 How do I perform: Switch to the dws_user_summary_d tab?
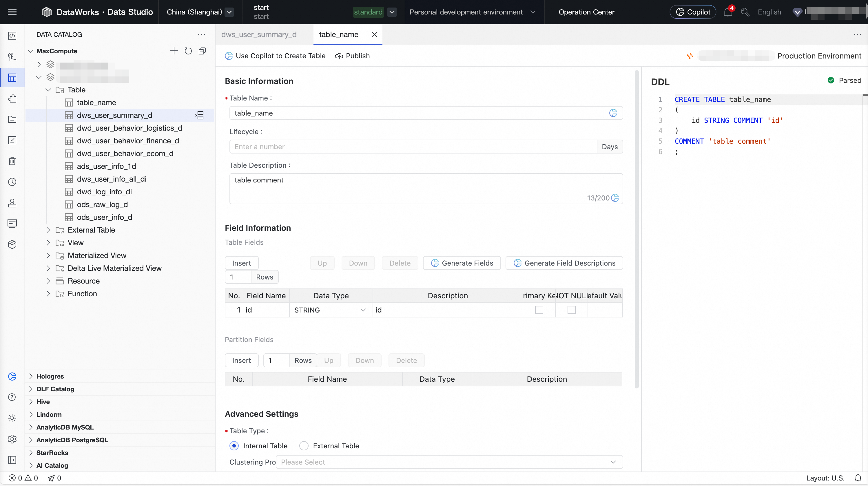coord(259,34)
